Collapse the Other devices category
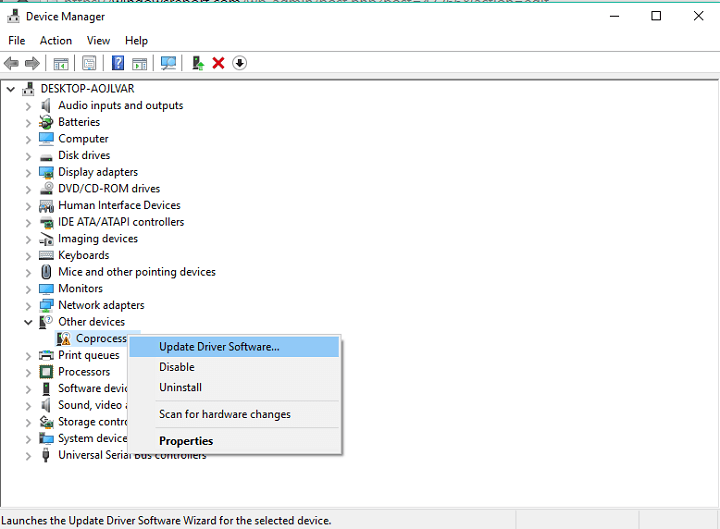 pyautogui.click(x=28, y=322)
